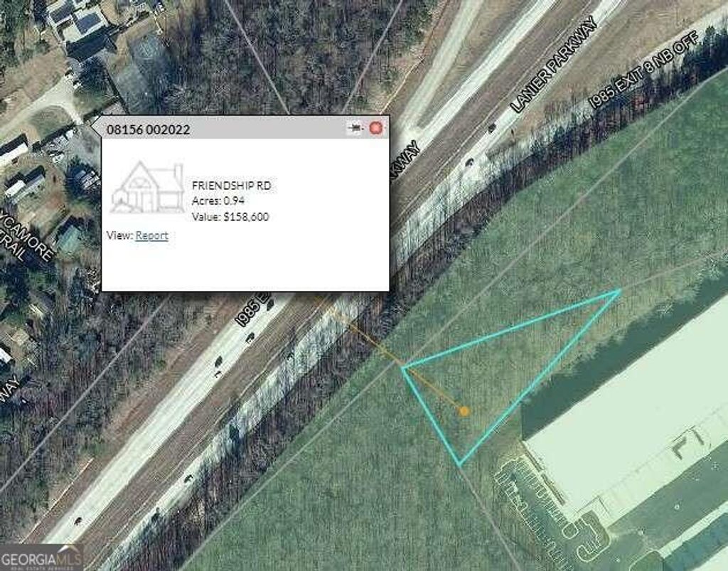Select the orange parcel marker dot
Viewport: 728px width, 571px height.
pos(464,411)
